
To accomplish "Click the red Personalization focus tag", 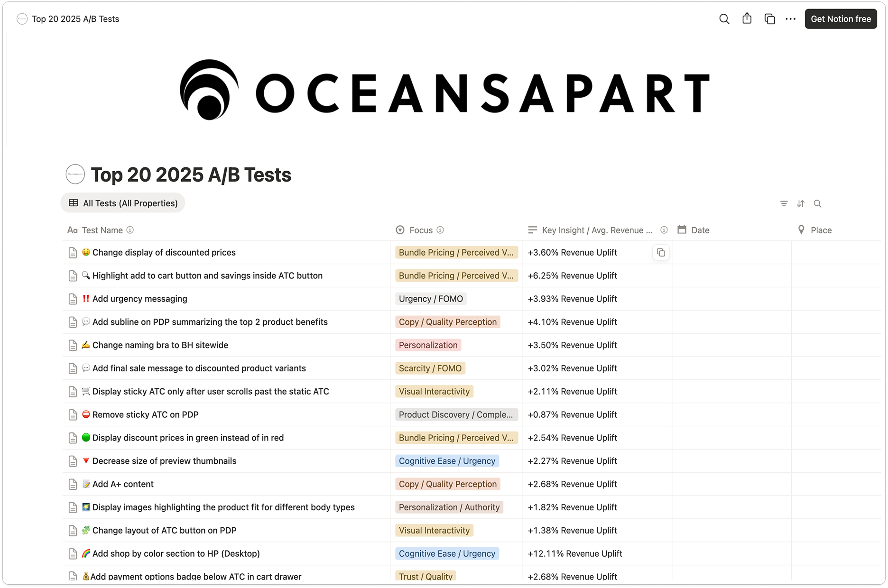I will pos(428,345).
